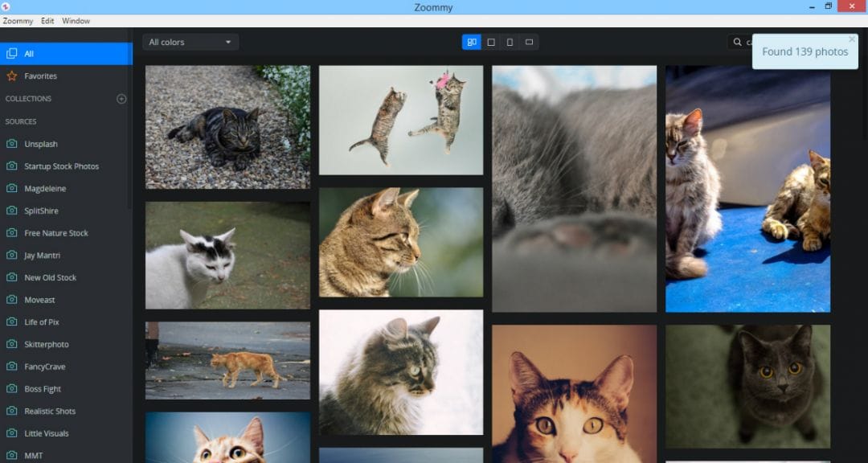Click the camera icon beside Jay Mantri
This screenshot has width=868, height=463.
[11, 255]
